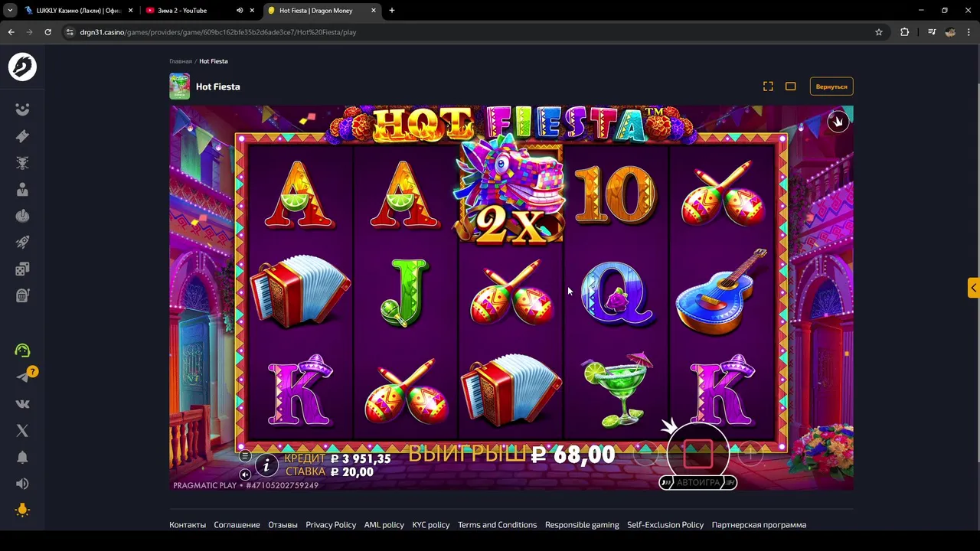The height and width of the screenshot is (551, 980).
Task: Open the green headset support chat
Action: (x=22, y=350)
